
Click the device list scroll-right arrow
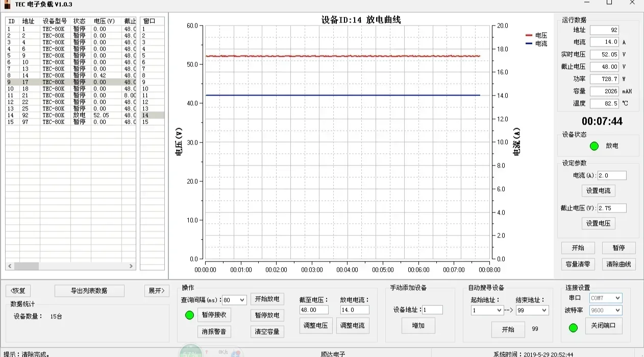tap(131, 266)
